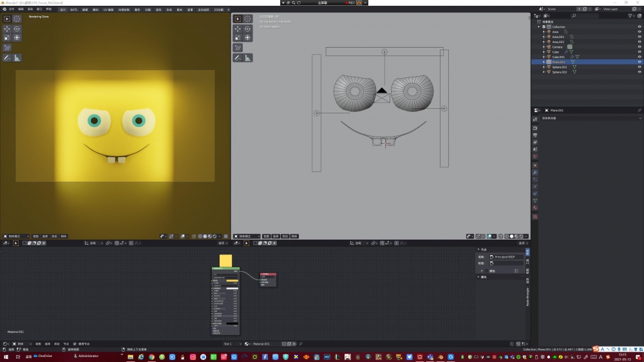Open the View menu in right viewport header
This screenshot has width=644, height=362.
[x=266, y=236]
